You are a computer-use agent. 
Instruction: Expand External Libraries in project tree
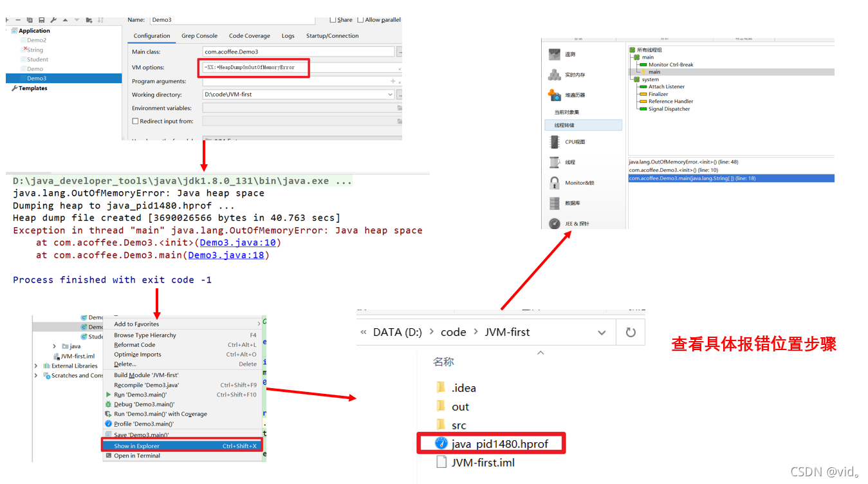pos(36,366)
